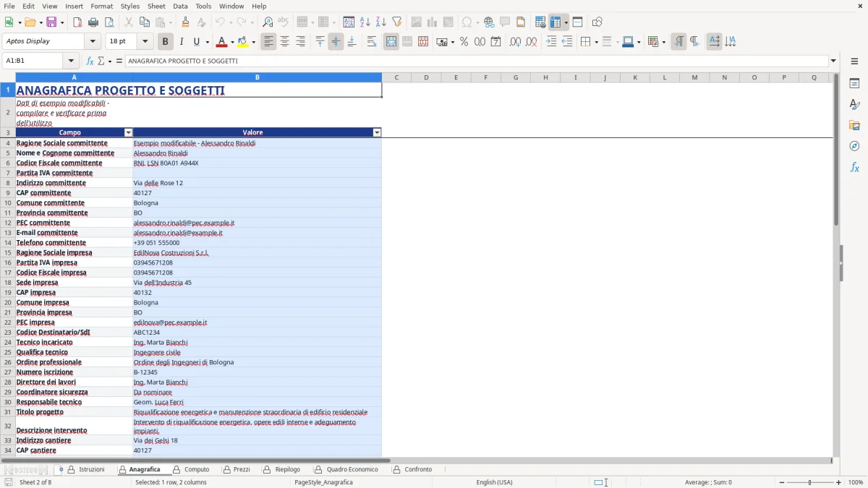The height and width of the screenshot is (488, 868).
Task: Open the Font Name dropdown
Action: [92, 42]
